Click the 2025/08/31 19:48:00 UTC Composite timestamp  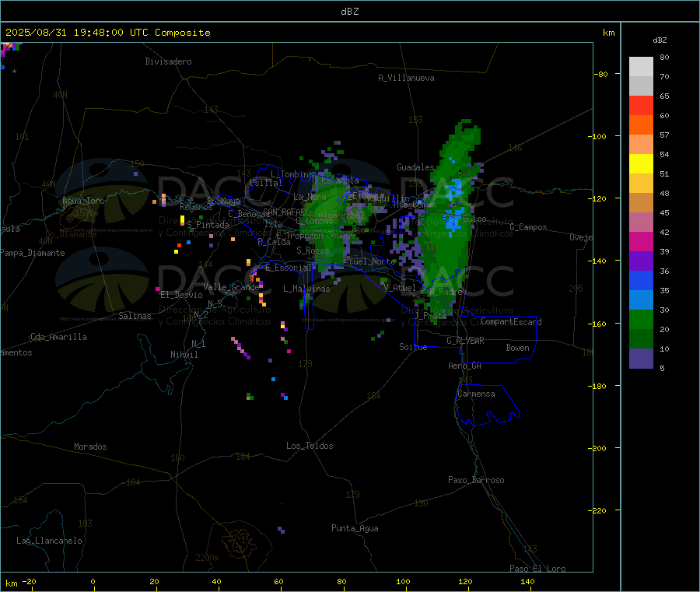coord(107,33)
